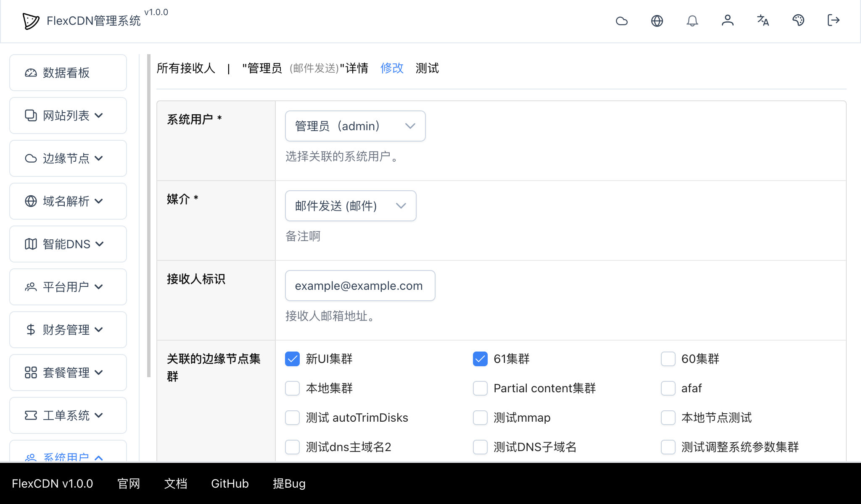This screenshot has height=504, width=861.
Task: Click the notification bell icon
Action: point(692,20)
